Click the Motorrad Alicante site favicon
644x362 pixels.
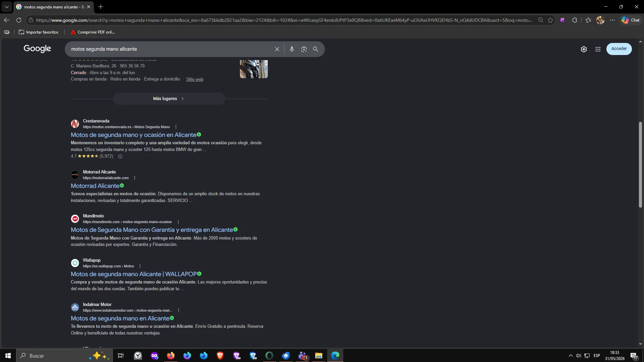tap(75, 175)
